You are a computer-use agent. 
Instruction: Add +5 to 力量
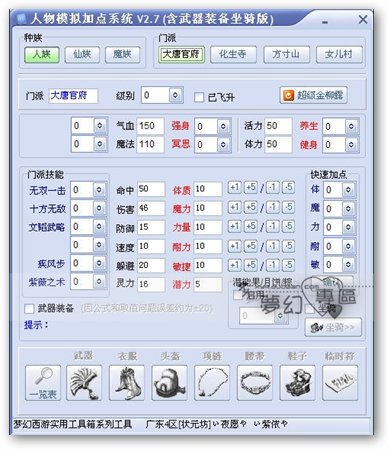250,226
